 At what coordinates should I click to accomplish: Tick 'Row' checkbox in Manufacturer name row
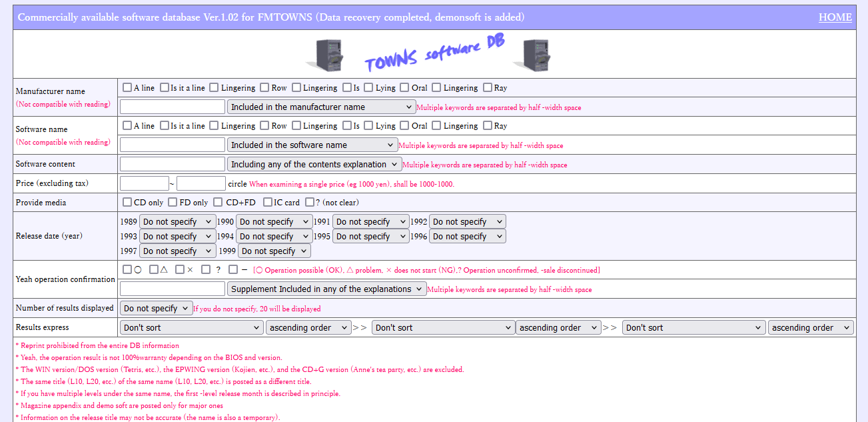[264, 87]
